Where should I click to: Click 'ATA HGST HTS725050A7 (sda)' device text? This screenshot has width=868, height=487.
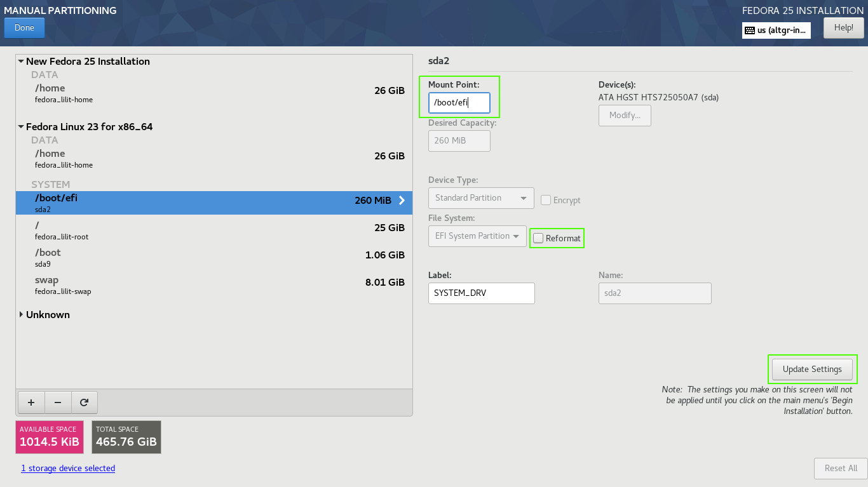(x=658, y=98)
